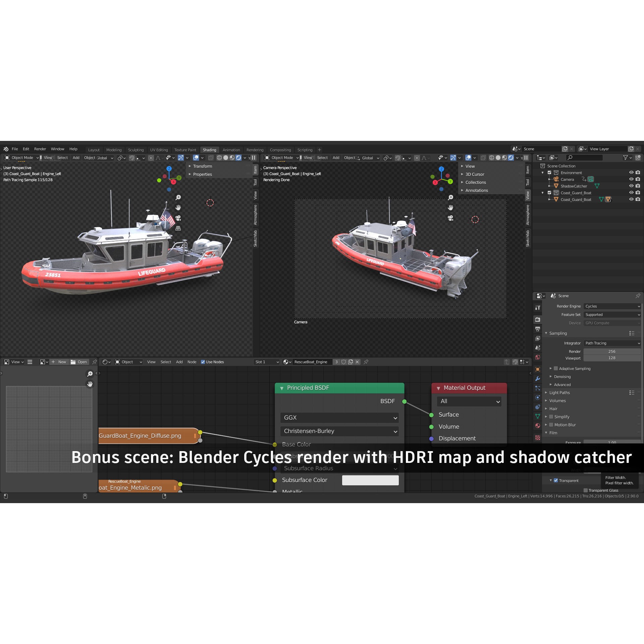Click the Material Properties sphere icon
The image size is (644, 644).
(x=538, y=424)
